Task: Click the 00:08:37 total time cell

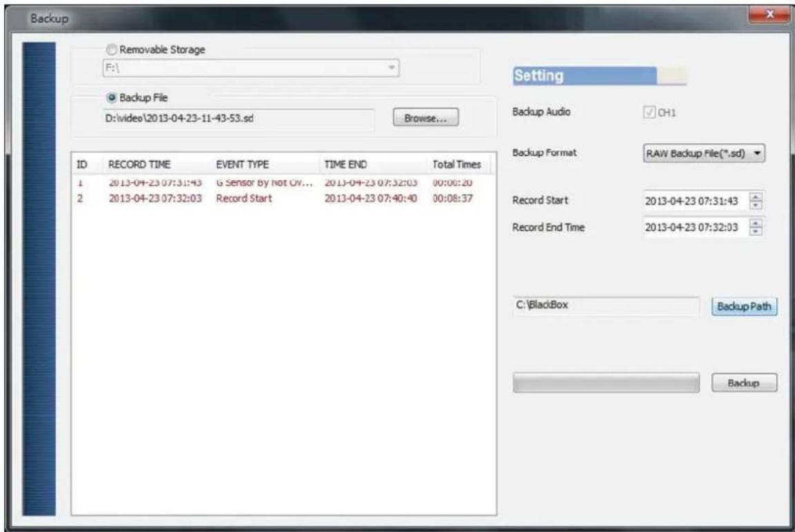Action: [x=453, y=198]
